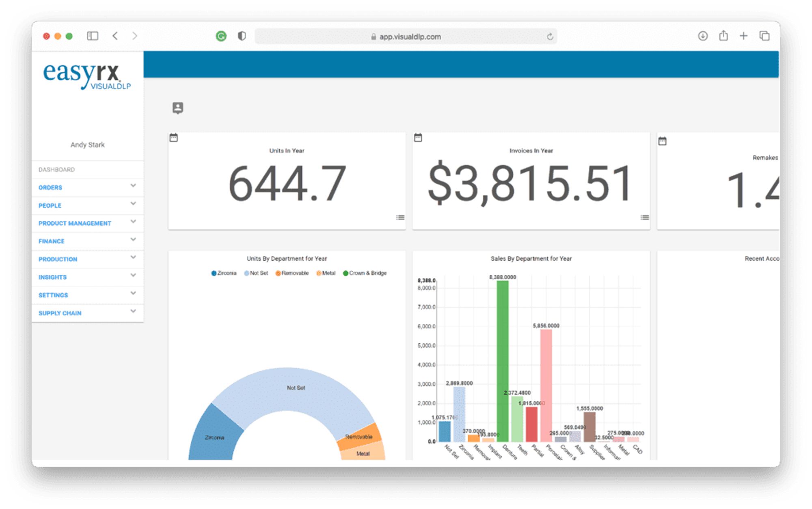Open the Units In Year calendar icon
The width and height of the screenshot is (812, 509).
click(x=174, y=138)
